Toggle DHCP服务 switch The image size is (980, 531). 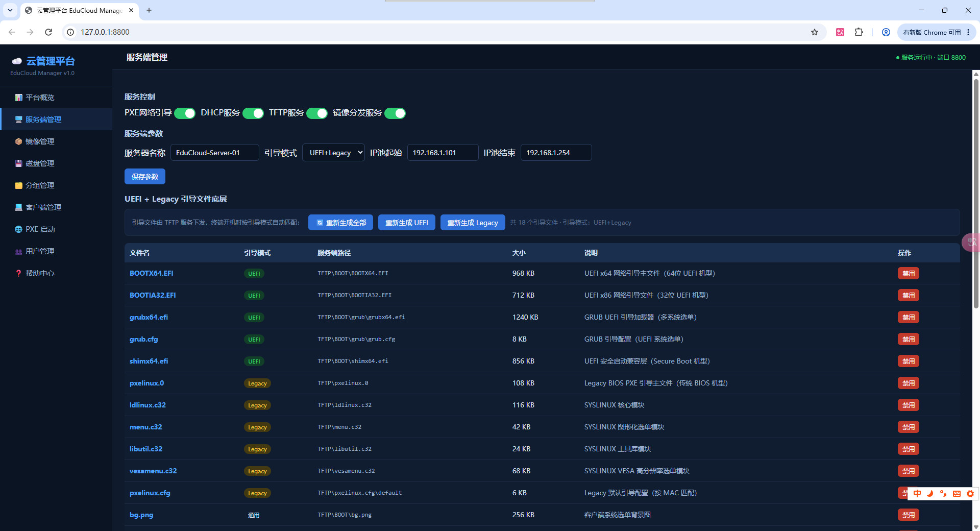coord(253,113)
